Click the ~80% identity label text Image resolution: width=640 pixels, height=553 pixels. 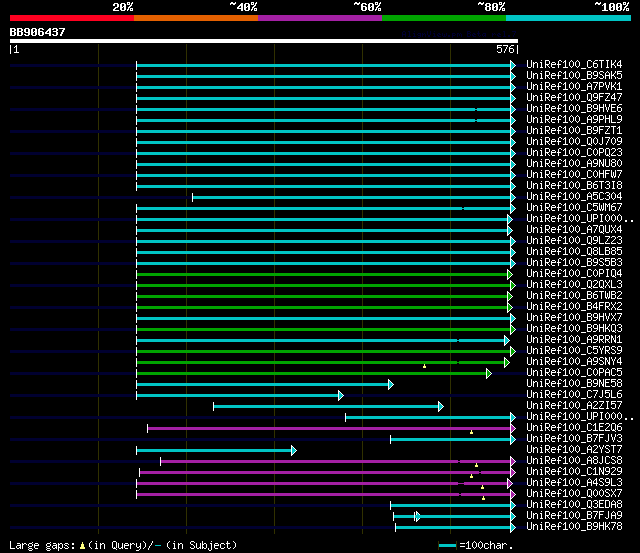tap(491, 7)
